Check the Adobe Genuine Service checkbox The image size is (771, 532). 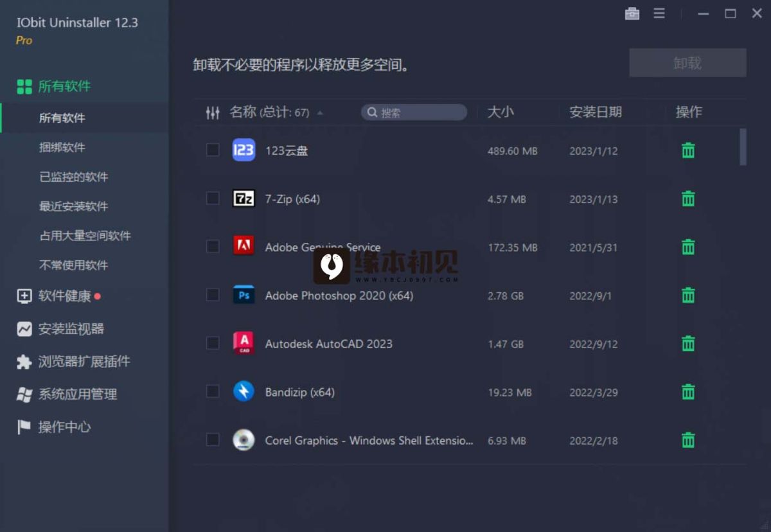click(213, 246)
